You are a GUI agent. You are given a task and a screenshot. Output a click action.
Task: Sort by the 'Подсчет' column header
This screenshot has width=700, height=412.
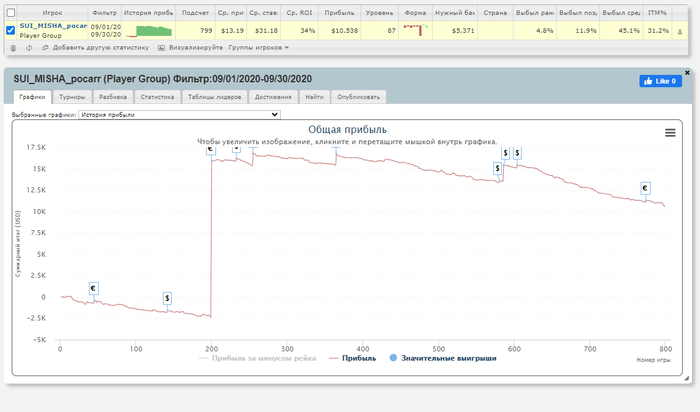195,13
